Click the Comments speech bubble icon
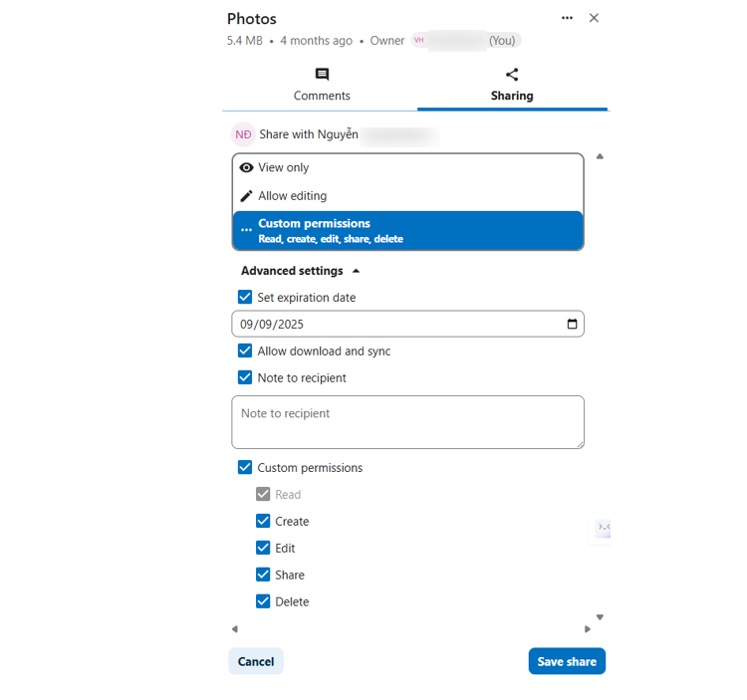Image resolution: width=747 pixels, height=700 pixels. point(322,75)
